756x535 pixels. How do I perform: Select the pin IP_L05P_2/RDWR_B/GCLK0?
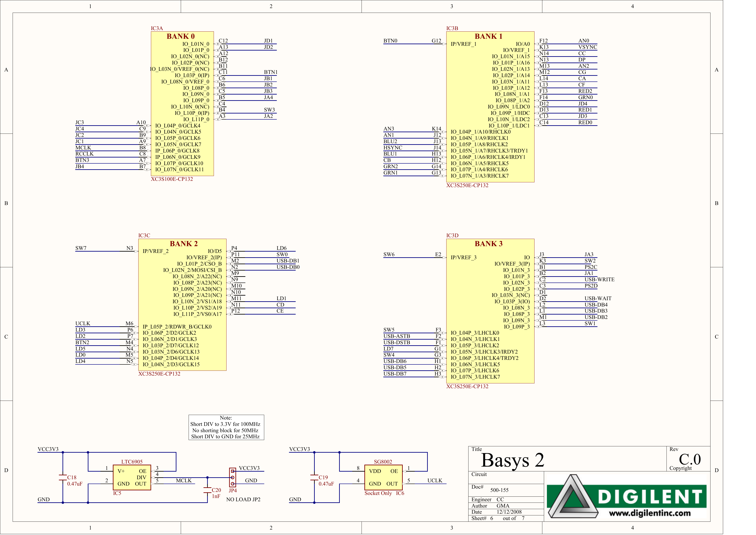[177, 327]
